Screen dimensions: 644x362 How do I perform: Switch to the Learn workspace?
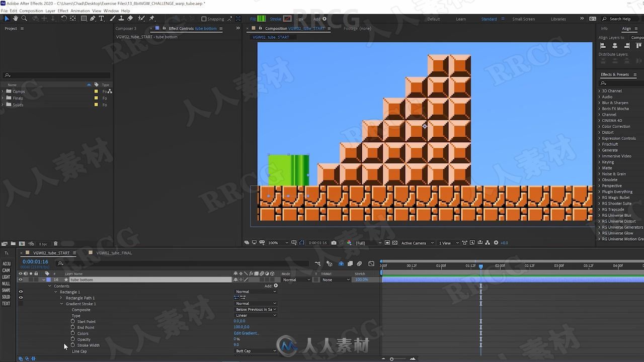pyautogui.click(x=461, y=19)
